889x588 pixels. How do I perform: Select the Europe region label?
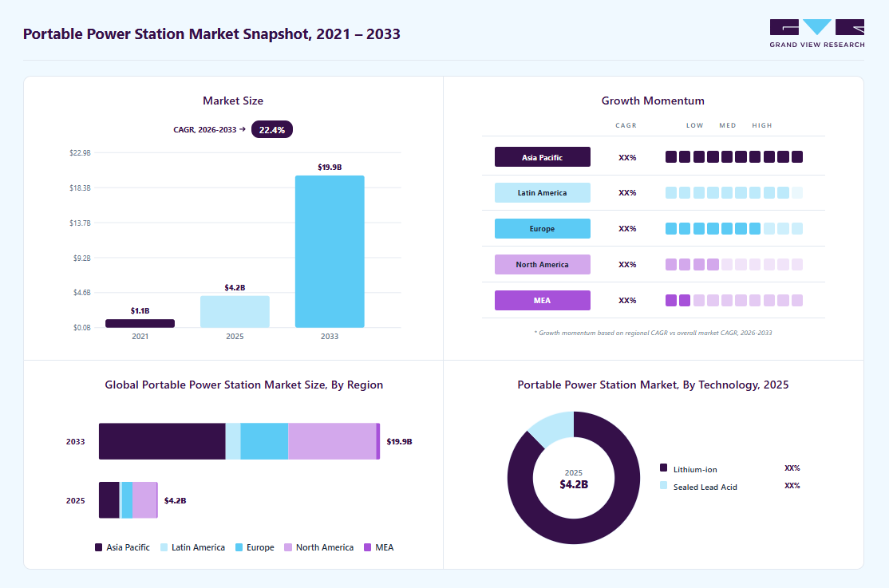(542, 228)
